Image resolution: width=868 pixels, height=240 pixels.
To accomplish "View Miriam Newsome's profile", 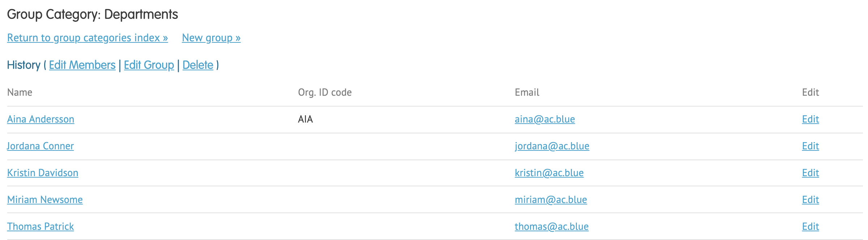I will coord(45,199).
